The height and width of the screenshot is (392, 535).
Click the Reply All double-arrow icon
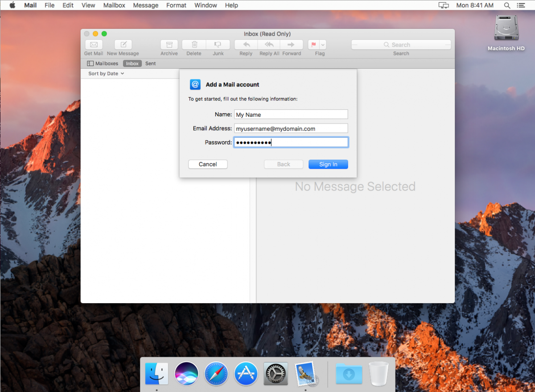[x=269, y=45]
